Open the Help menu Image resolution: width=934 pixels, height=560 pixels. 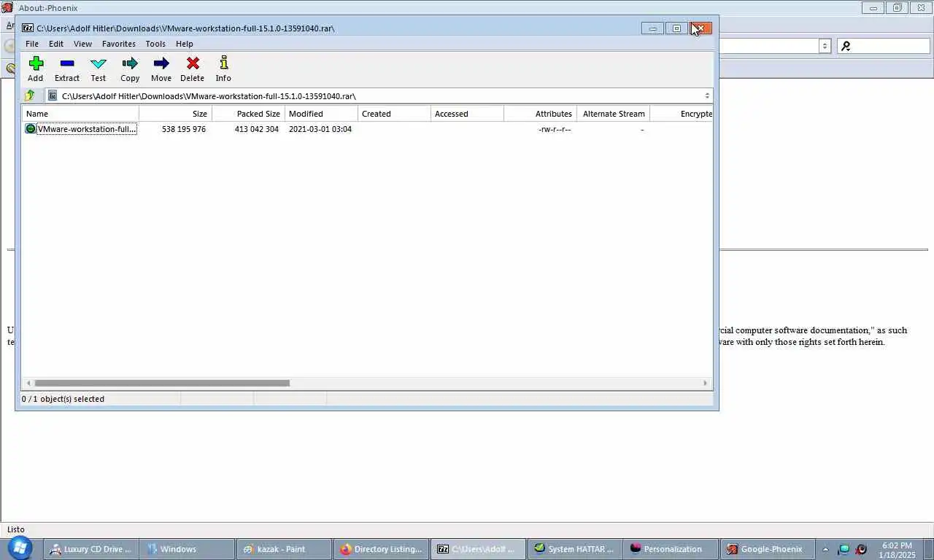tap(185, 44)
